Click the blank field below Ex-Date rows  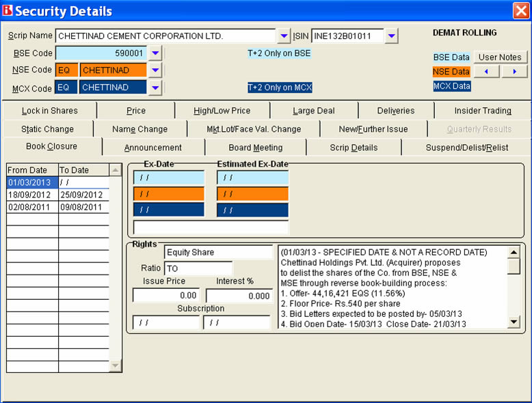[x=211, y=227]
